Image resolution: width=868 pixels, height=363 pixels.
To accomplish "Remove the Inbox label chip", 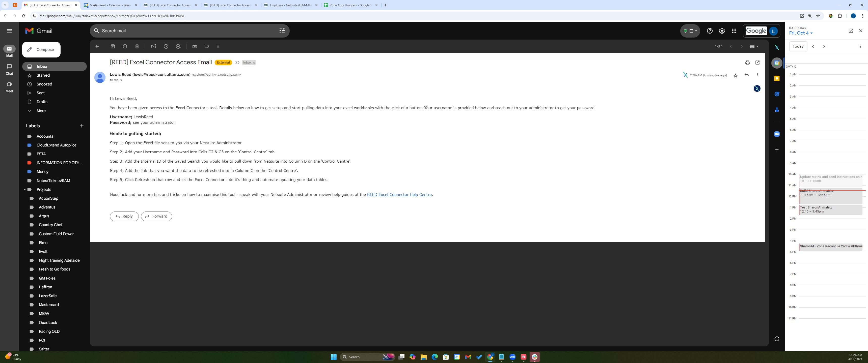I will tap(254, 63).
